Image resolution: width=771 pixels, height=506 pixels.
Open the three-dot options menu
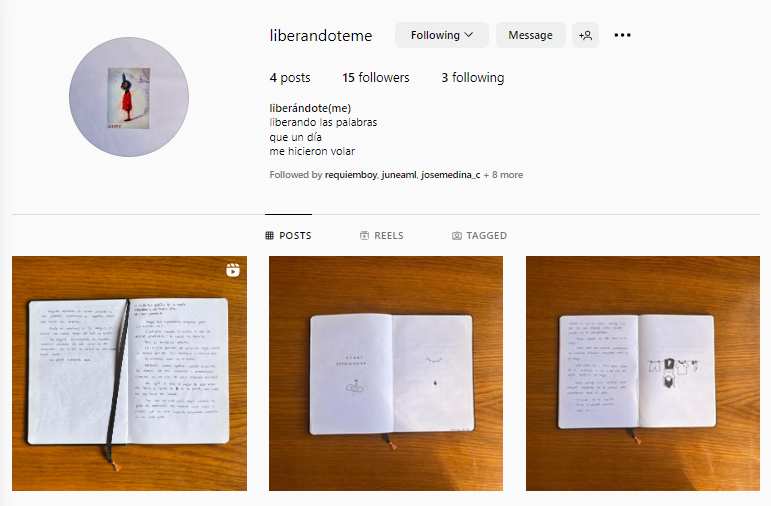click(x=622, y=35)
